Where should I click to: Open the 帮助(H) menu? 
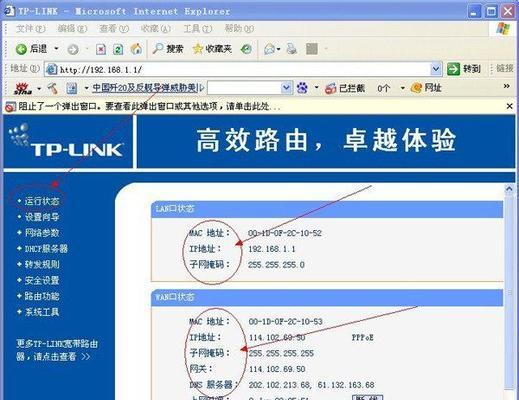[x=239, y=29]
